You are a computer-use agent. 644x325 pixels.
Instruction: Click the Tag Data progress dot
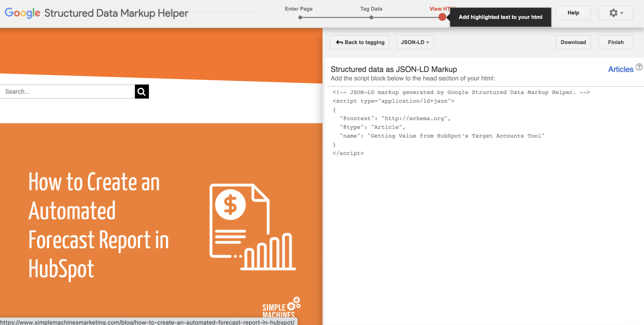pos(371,18)
